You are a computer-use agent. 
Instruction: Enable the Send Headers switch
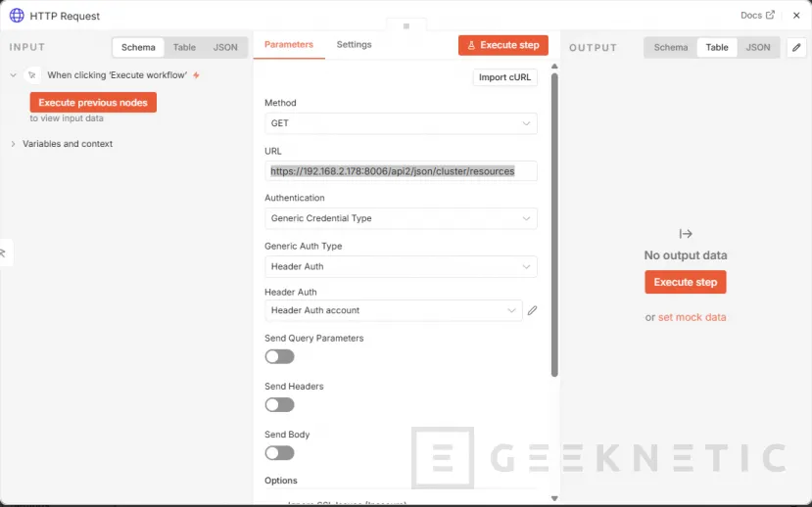[279, 404]
